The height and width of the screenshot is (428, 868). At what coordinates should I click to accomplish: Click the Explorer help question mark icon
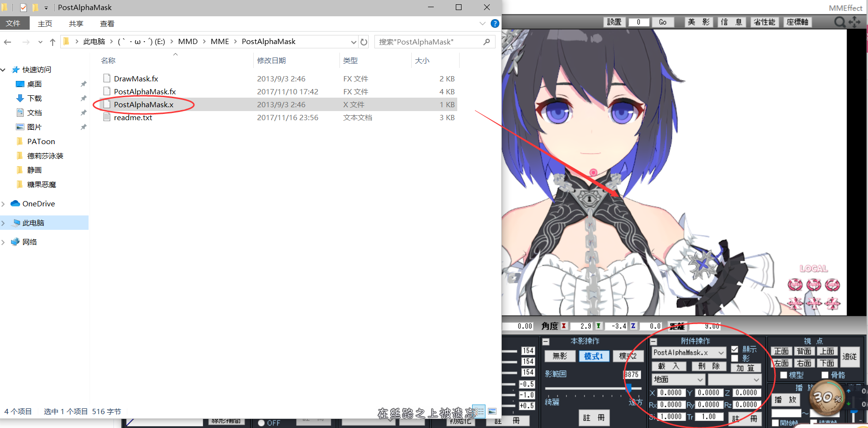tap(495, 23)
